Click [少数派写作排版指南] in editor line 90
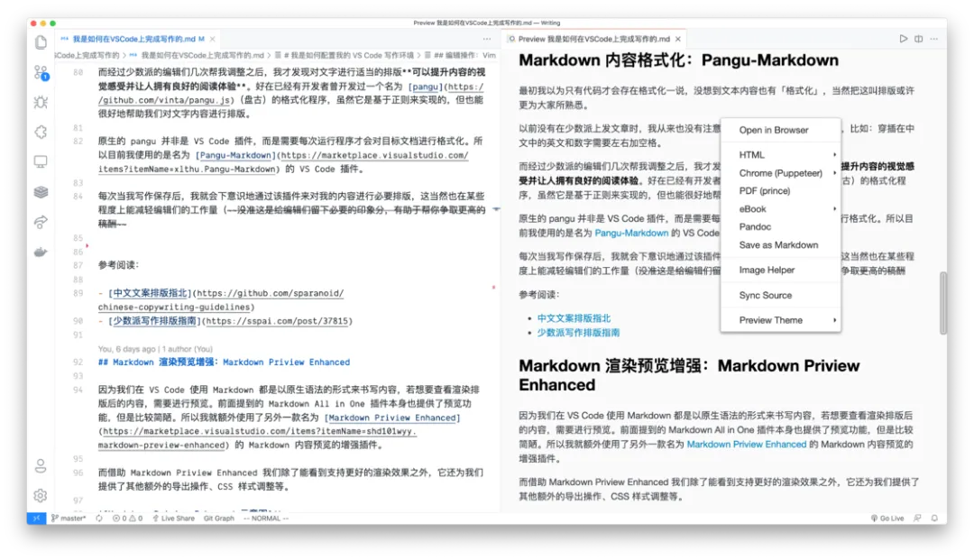974x560 pixels. tap(155, 320)
